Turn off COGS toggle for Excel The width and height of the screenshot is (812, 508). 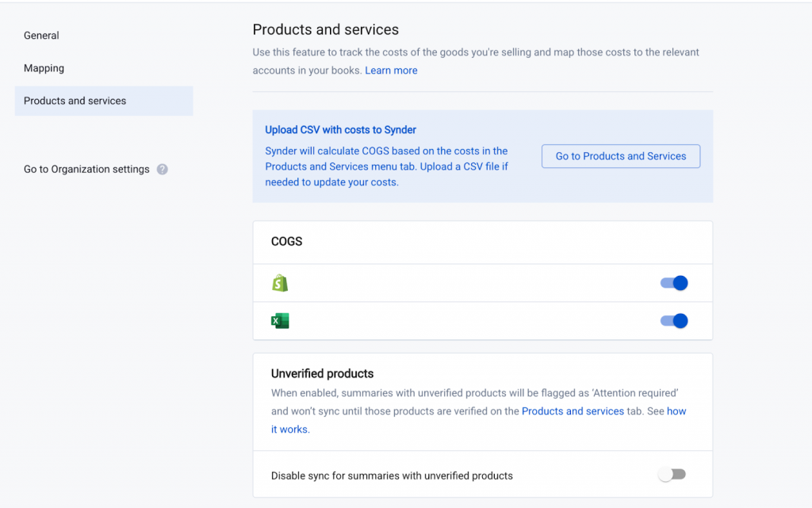coord(674,321)
